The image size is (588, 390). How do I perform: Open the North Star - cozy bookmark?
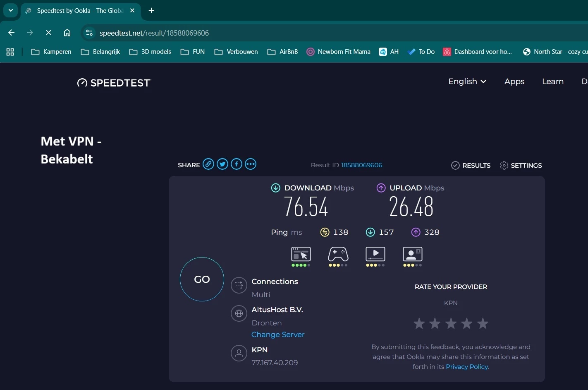pyautogui.click(x=555, y=52)
